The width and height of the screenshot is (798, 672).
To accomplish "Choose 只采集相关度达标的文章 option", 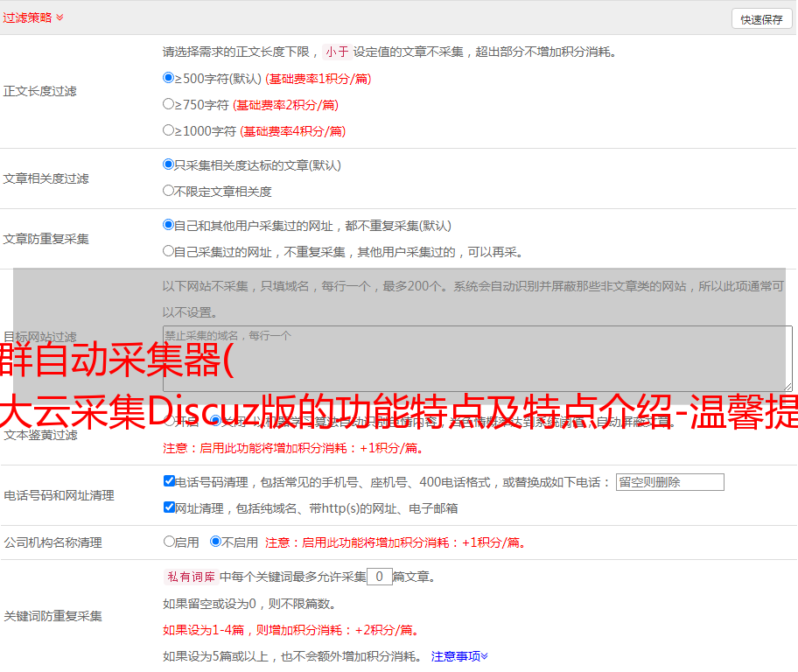I will [x=168, y=164].
